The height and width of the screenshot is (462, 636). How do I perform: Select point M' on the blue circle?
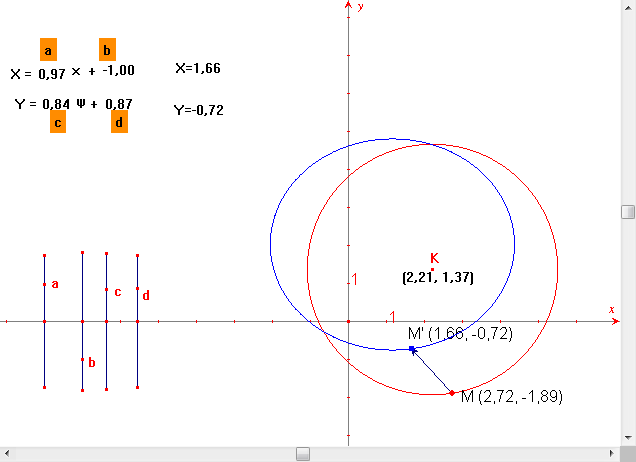coord(412,349)
